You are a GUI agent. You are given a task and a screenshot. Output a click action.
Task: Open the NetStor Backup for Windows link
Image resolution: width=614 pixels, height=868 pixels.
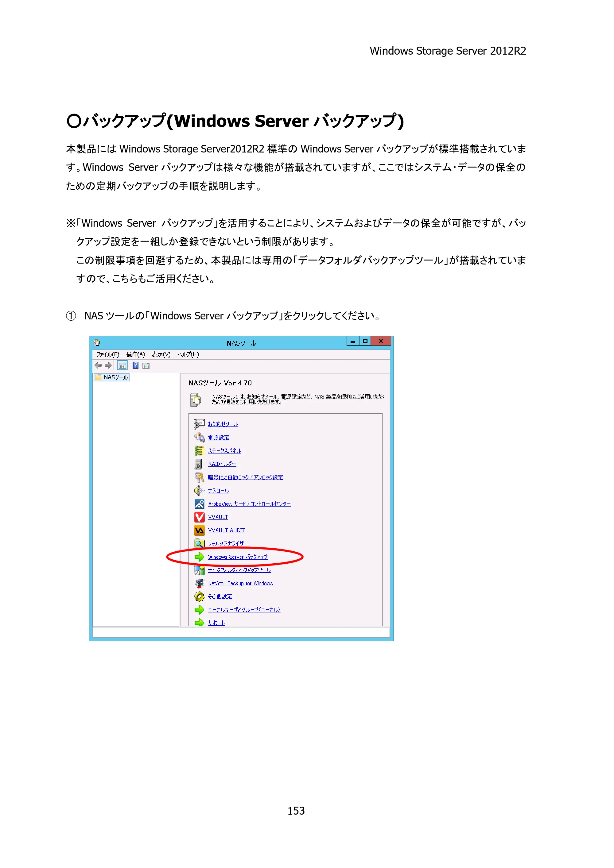pyautogui.click(x=240, y=583)
